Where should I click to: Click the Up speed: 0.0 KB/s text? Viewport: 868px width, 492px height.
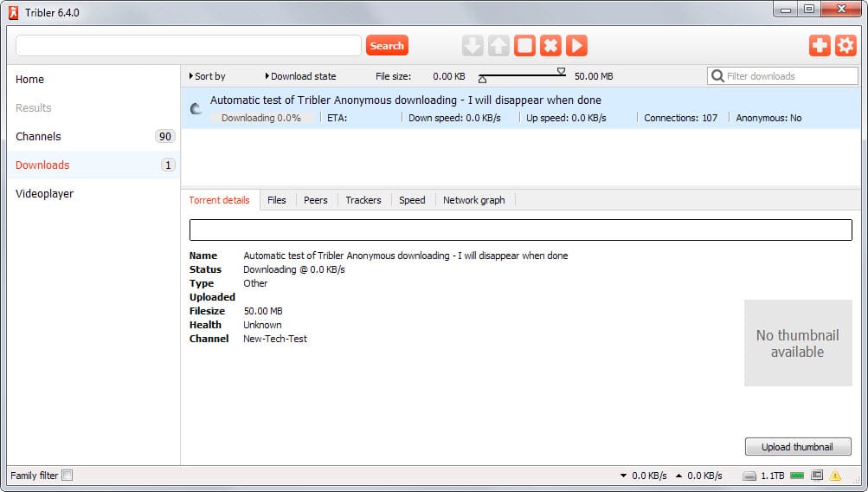pos(566,118)
